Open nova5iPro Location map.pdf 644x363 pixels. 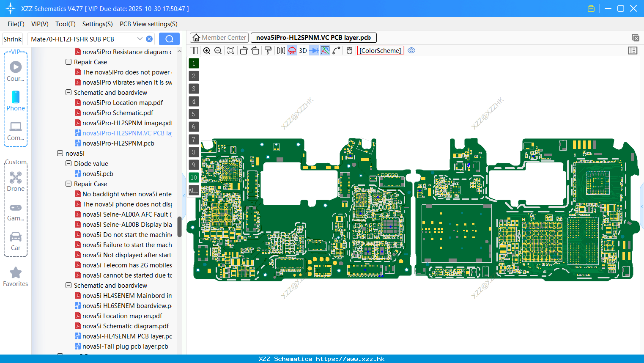pyautogui.click(x=123, y=103)
